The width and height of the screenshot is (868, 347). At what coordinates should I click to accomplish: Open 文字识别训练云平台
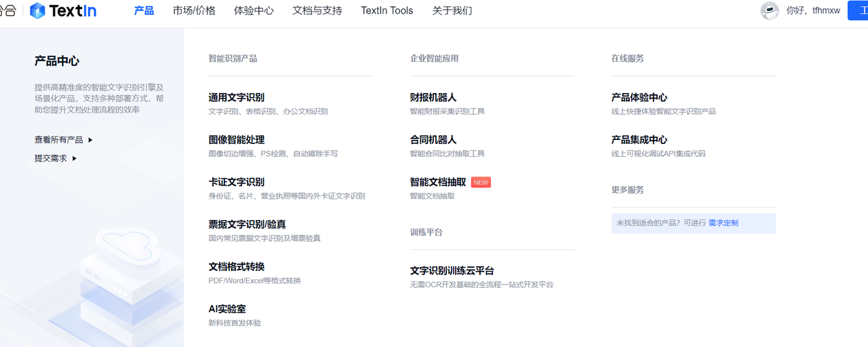(452, 270)
